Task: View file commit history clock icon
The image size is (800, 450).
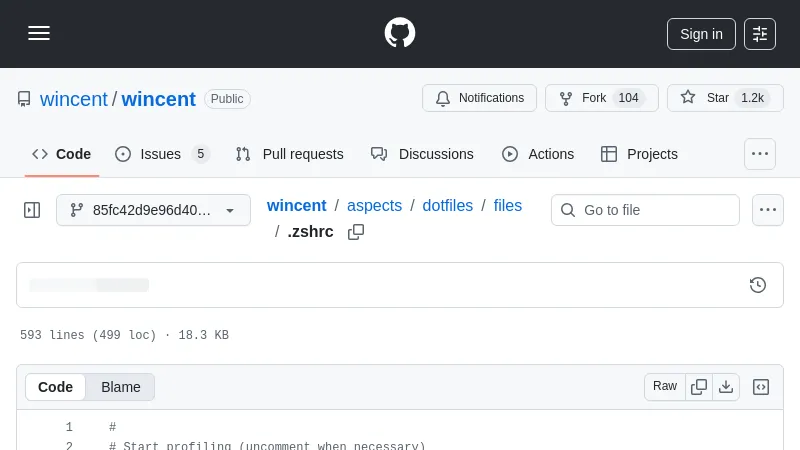Action: 758,285
